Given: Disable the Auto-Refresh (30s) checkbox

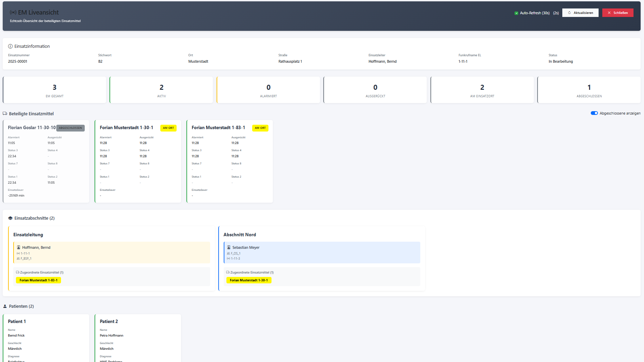Looking at the screenshot, I should (x=516, y=13).
